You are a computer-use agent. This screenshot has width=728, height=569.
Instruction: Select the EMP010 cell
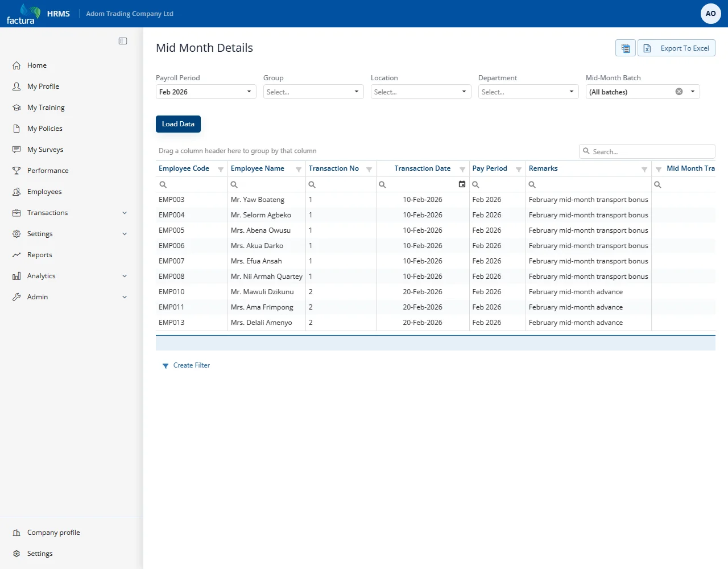(192, 292)
